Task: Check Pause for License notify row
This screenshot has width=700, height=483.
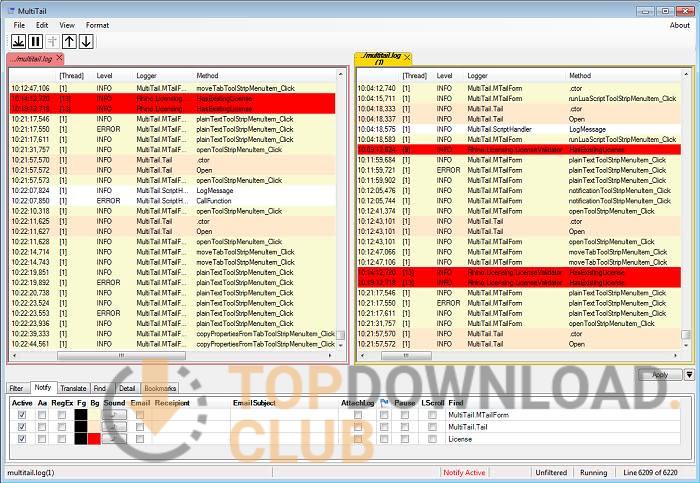Action: click(404, 439)
